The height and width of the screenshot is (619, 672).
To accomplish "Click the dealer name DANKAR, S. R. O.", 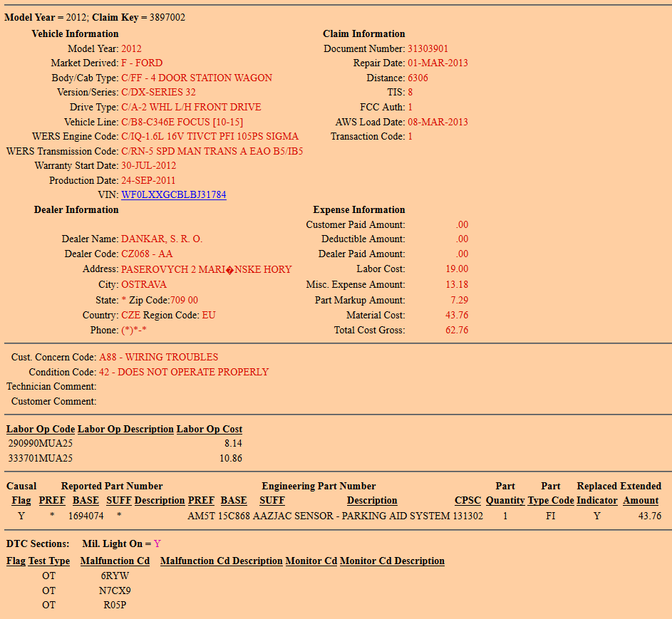I will (162, 239).
